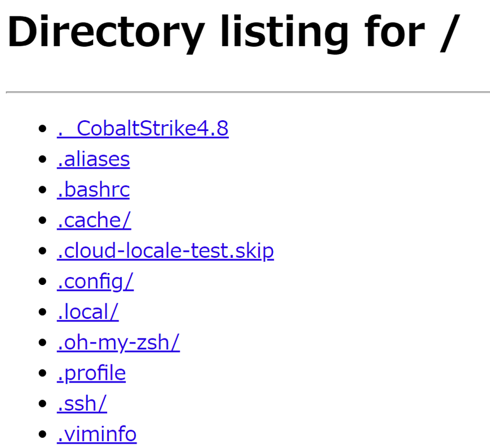Image resolution: width=490 pixels, height=448 pixels.
Task: Click the bullet beside .viminfo
Action: (x=42, y=435)
